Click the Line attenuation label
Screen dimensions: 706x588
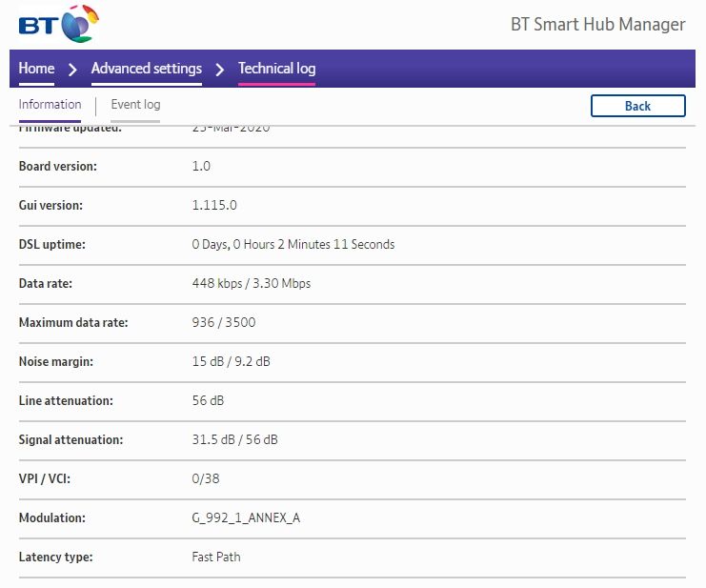pos(66,401)
